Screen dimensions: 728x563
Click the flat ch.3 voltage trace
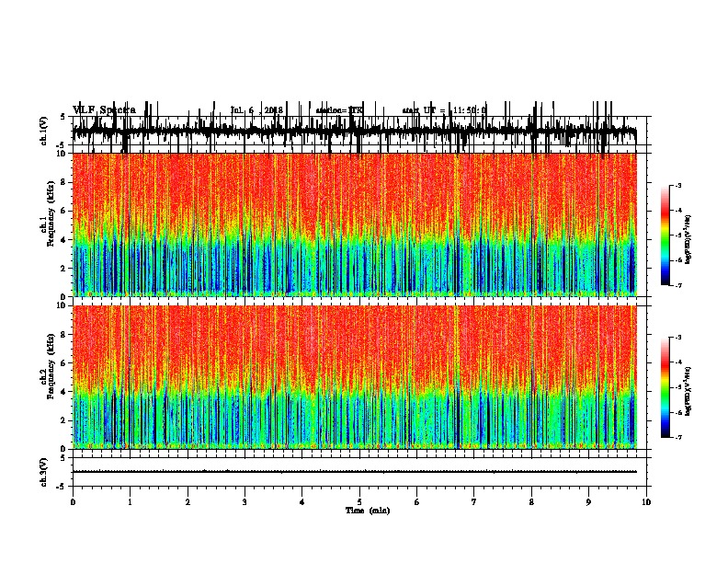click(x=355, y=472)
